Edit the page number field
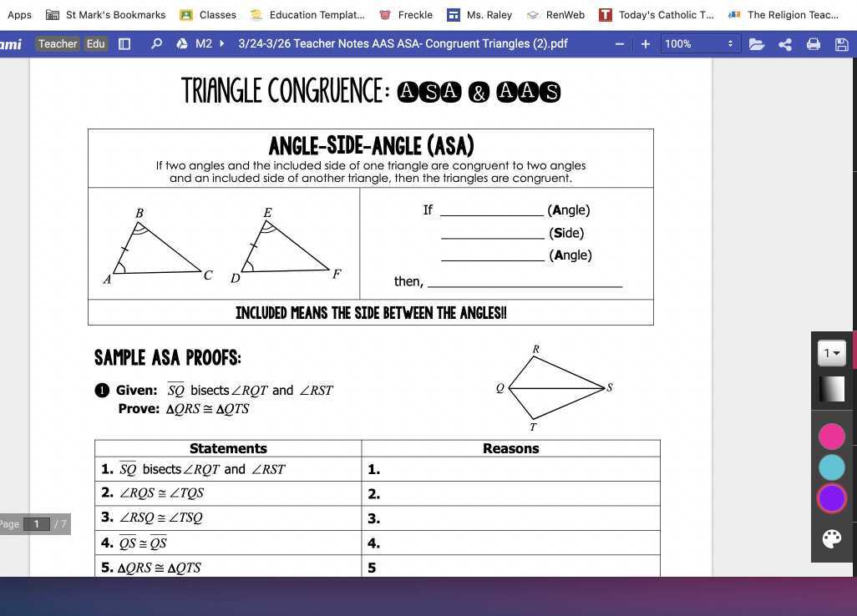Image resolution: width=857 pixels, height=616 pixels. tap(37, 524)
